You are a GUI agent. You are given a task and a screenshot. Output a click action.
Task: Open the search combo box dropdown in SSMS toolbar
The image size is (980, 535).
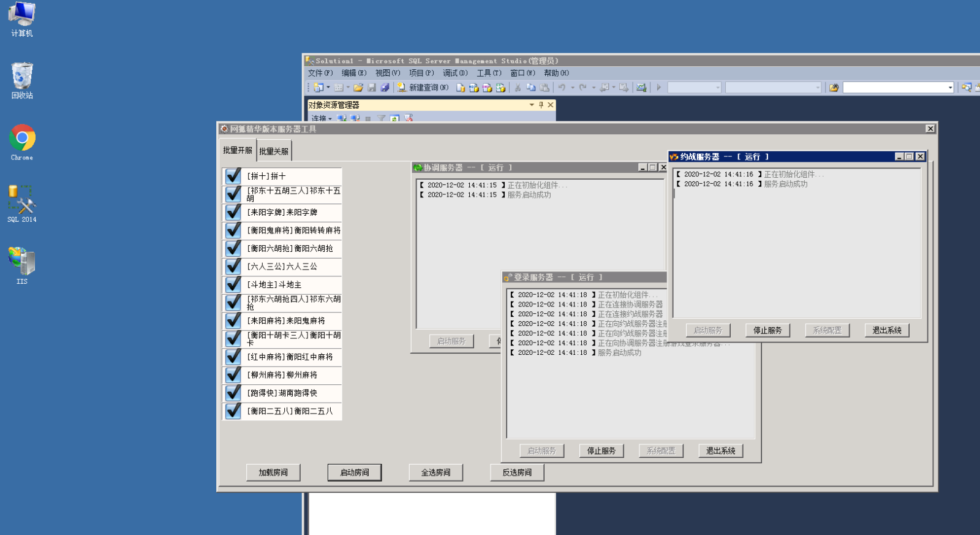coord(950,88)
